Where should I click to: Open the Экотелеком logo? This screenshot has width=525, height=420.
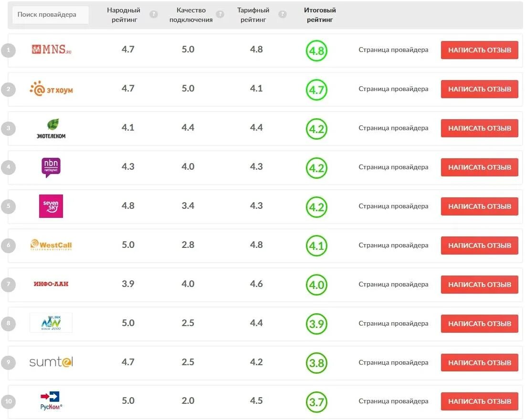point(51,128)
